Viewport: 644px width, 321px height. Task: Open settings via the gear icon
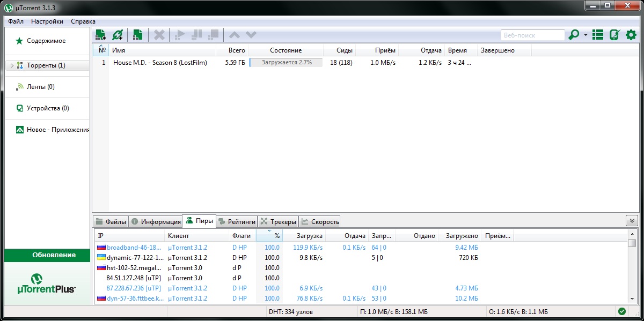(x=631, y=35)
